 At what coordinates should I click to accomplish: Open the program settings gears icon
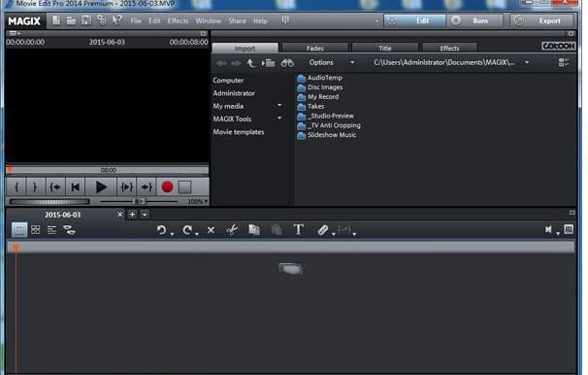click(101, 20)
